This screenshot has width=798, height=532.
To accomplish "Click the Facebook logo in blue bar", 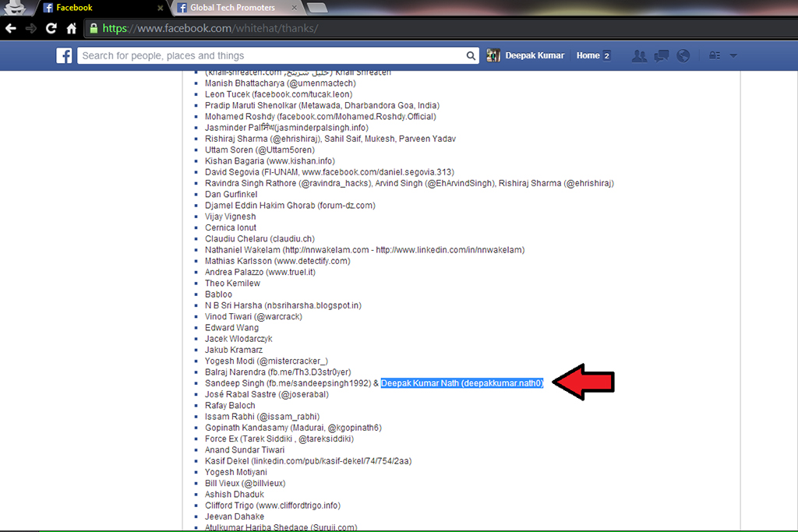I will click(x=64, y=55).
